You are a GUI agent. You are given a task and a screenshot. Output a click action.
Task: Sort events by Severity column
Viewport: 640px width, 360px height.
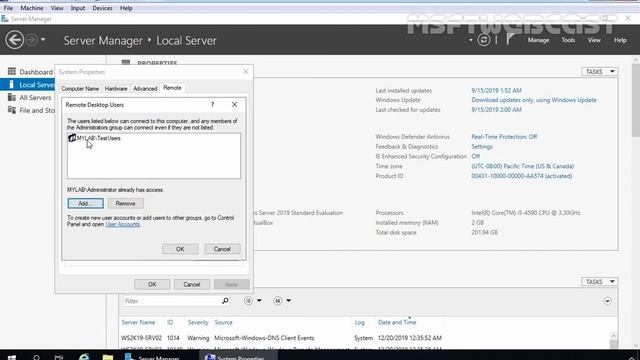pos(198,322)
